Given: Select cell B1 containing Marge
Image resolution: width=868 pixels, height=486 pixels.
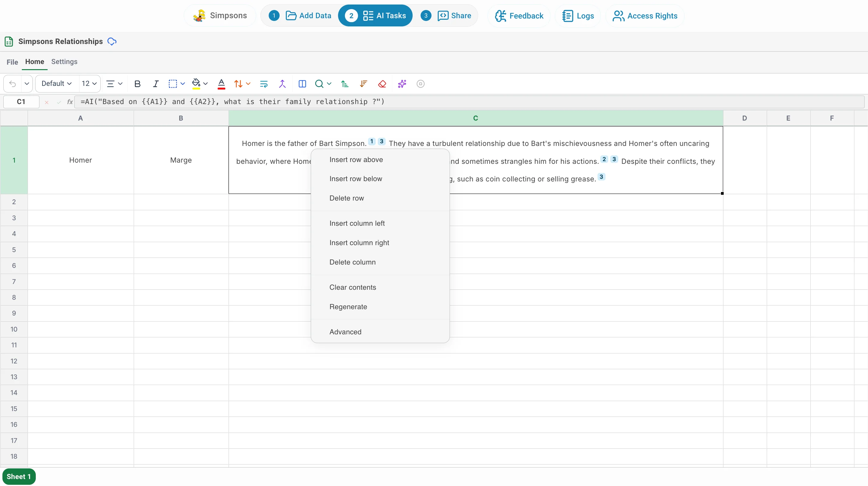Looking at the screenshot, I should click(181, 160).
